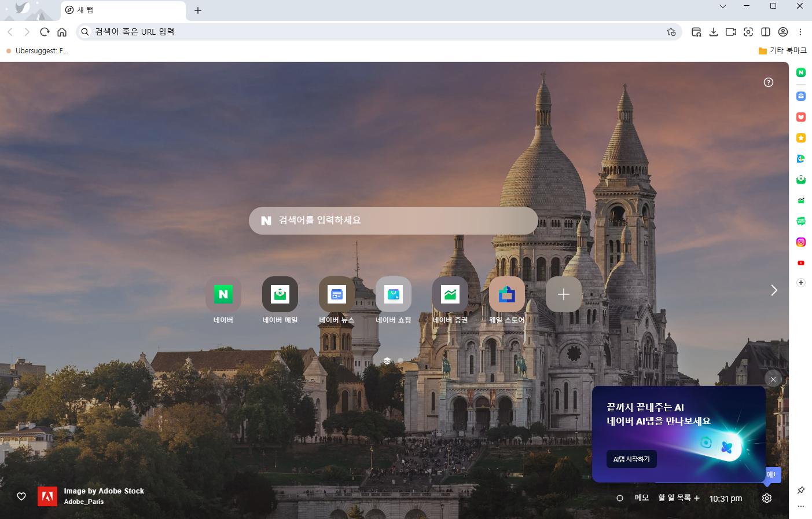812x519 pixels.
Task: Open a new tab with plus button
Action: click(198, 10)
